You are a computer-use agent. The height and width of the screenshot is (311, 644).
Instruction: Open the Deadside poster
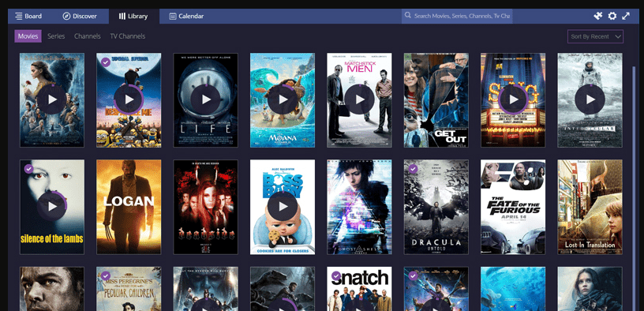[206, 207]
